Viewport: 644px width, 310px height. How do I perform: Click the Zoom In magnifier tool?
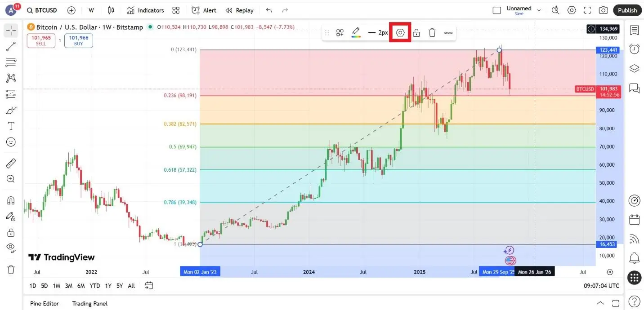tap(11, 179)
